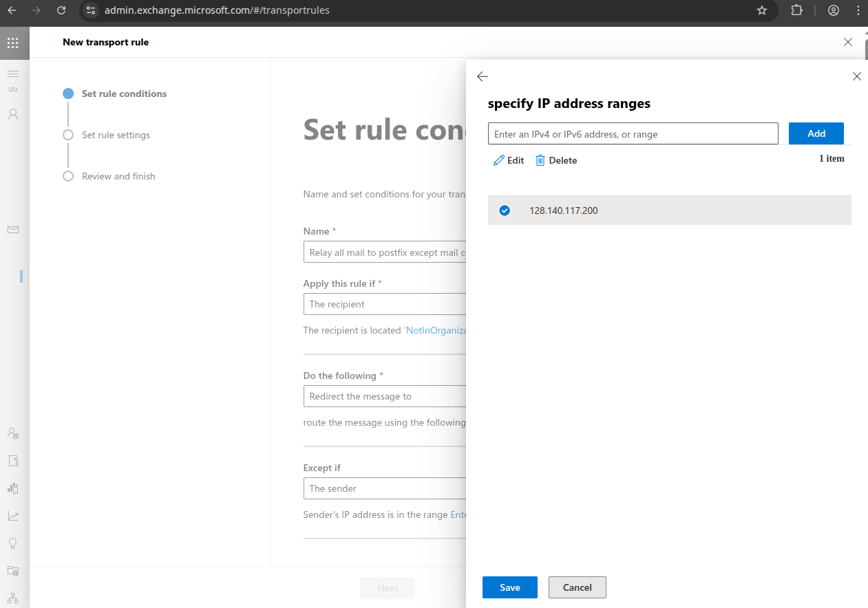Open Roles person-lock icon in sidebar
This screenshot has height=608, width=868.
coord(12,433)
